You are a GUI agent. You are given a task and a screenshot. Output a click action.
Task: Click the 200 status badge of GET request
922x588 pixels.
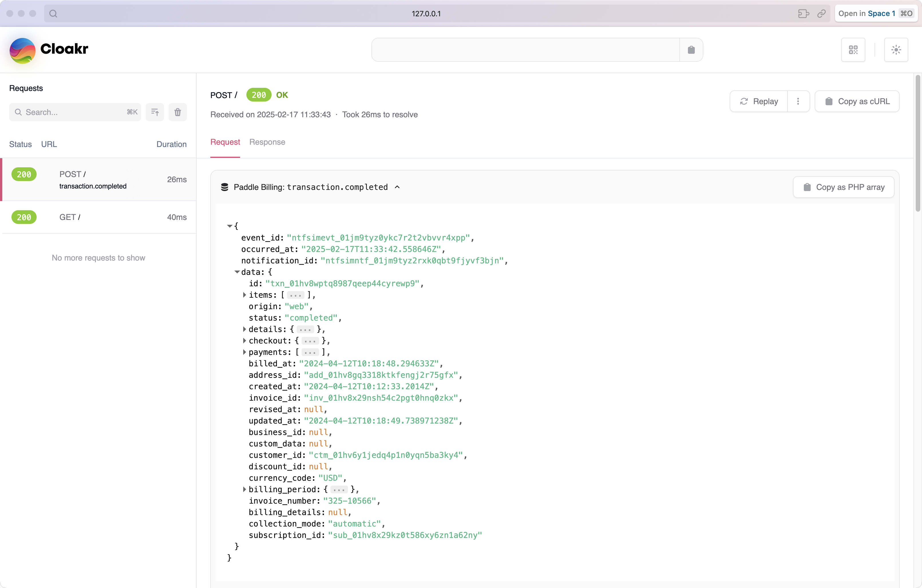[24, 217]
